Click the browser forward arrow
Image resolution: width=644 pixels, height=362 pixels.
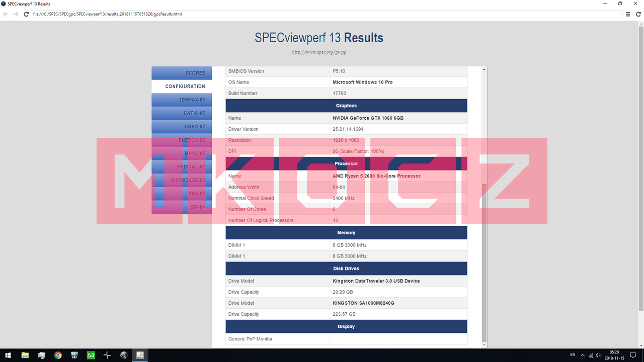click(16, 14)
